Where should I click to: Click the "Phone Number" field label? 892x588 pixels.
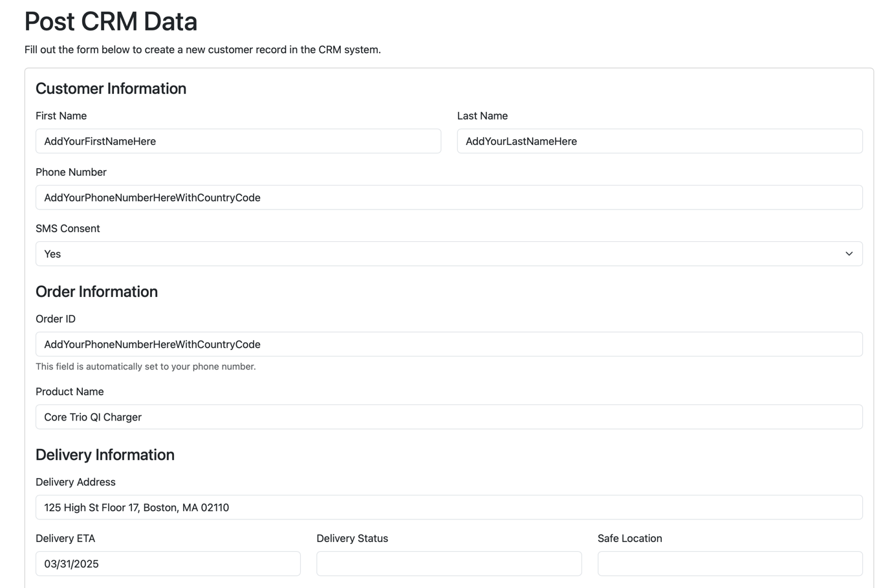[x=71, y=172]
